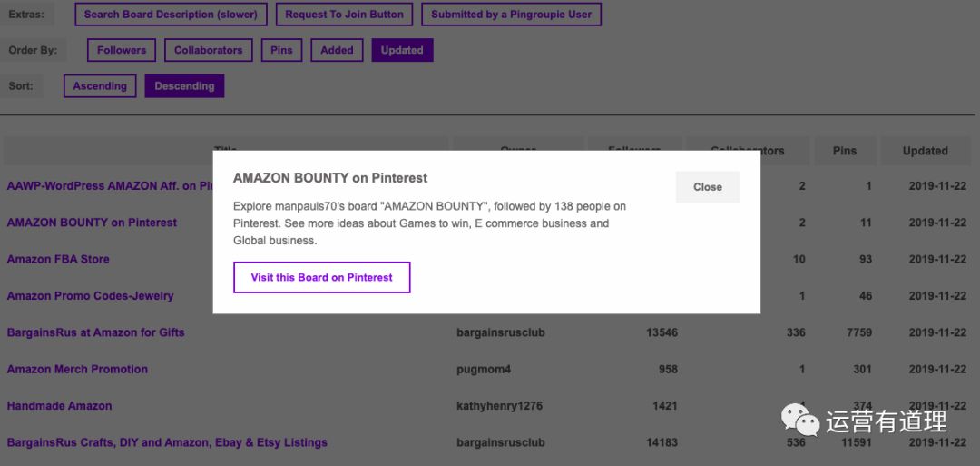Order results by Updated
The width and height of the screenshot is (980, 466).
(402, 50)
